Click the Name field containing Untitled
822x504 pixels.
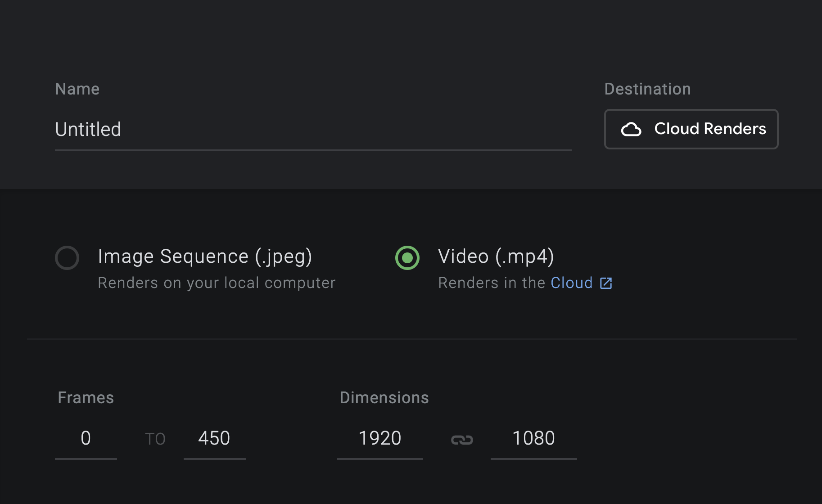click(x=313, y=130)
